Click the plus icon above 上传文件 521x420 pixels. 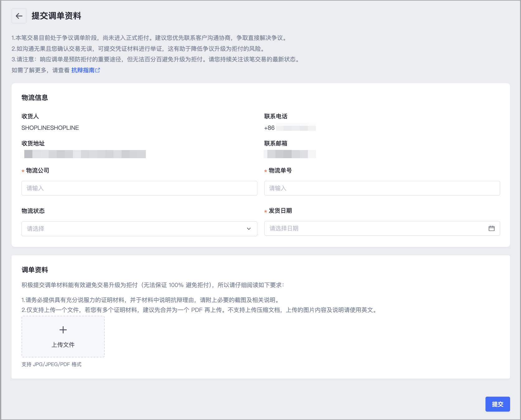63,330
